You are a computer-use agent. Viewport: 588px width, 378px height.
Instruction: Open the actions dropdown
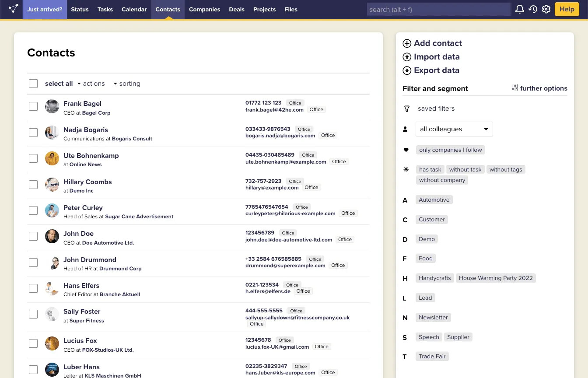(x=91, y=84)
